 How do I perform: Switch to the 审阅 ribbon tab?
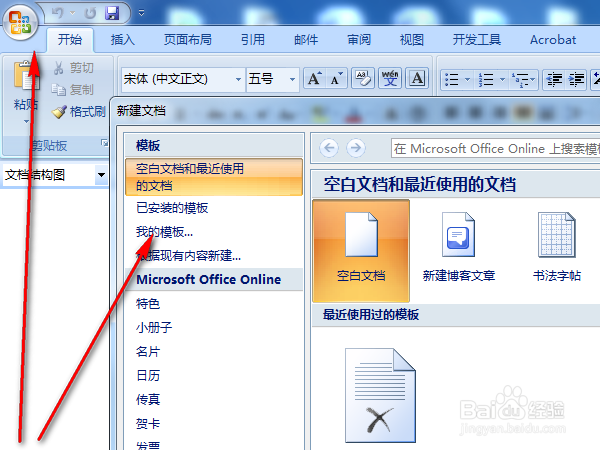coord(359,39)
